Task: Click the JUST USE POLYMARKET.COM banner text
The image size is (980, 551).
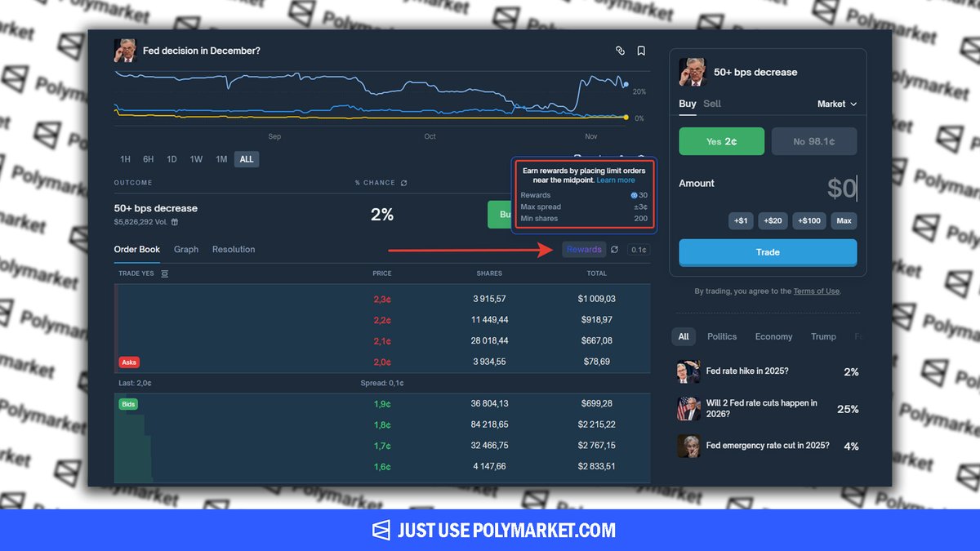Action: [x=506, y=531]
